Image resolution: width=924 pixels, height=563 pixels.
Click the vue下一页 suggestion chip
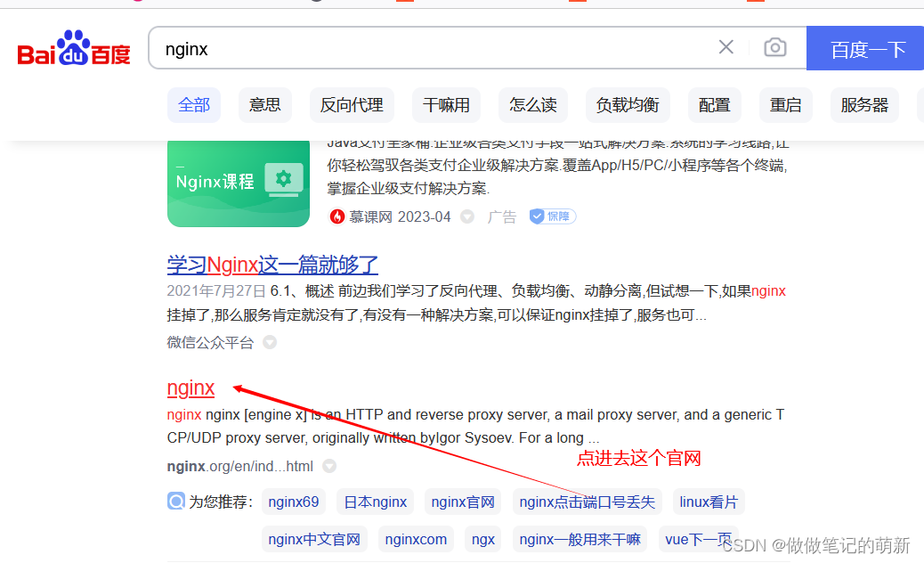point(698,539)
